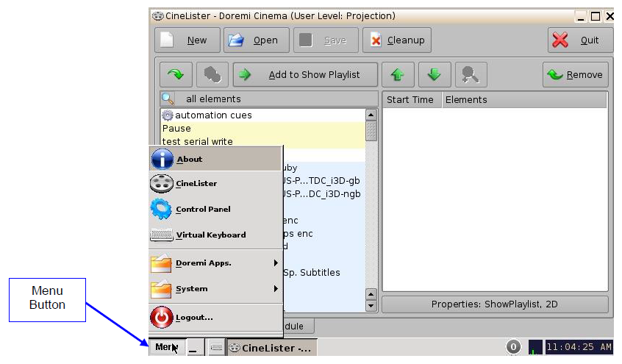Click the Doremi Apps. folder icon
622x364 pixels.
pyautogui.click(x=161, y=263)
